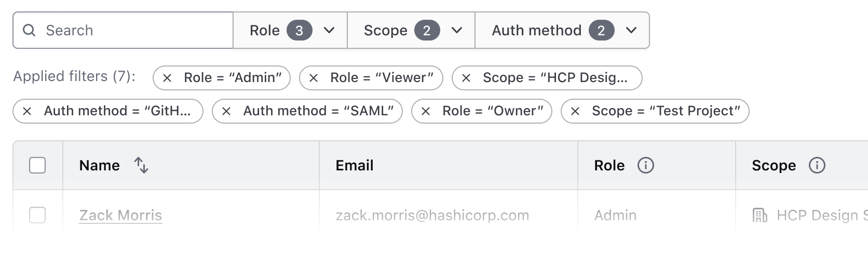The width and height of the screenshot is (868, 267).
Task: Expand the Scope filter dropdown
Action: 411,30
